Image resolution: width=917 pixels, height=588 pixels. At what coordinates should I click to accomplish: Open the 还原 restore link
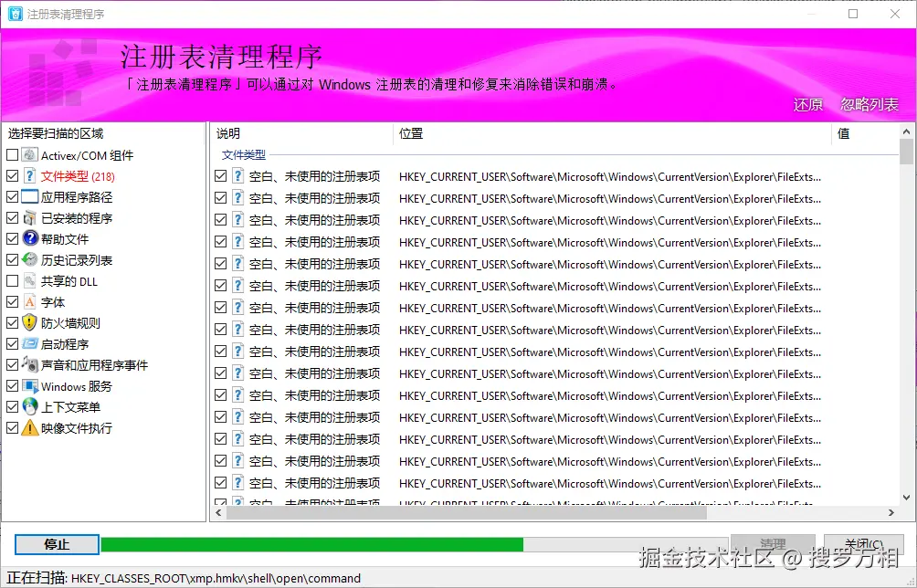[x=807, y=105]
